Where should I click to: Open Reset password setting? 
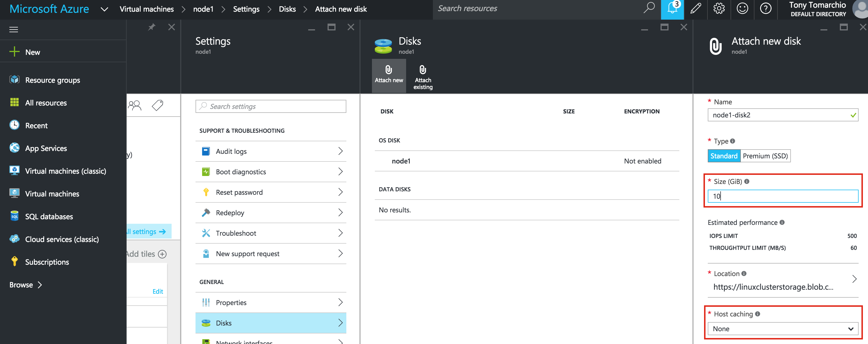click(x=271, y=192)
